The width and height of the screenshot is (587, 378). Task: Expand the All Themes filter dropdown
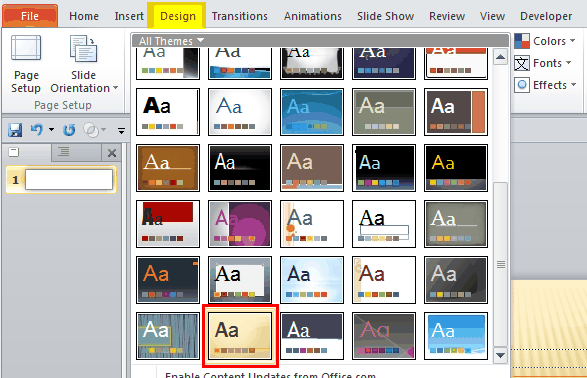(x=171, y=41)
